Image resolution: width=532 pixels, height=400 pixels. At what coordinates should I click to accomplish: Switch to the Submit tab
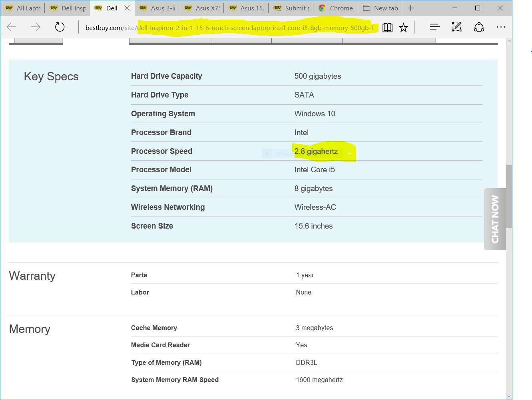[x=292, y=8]
